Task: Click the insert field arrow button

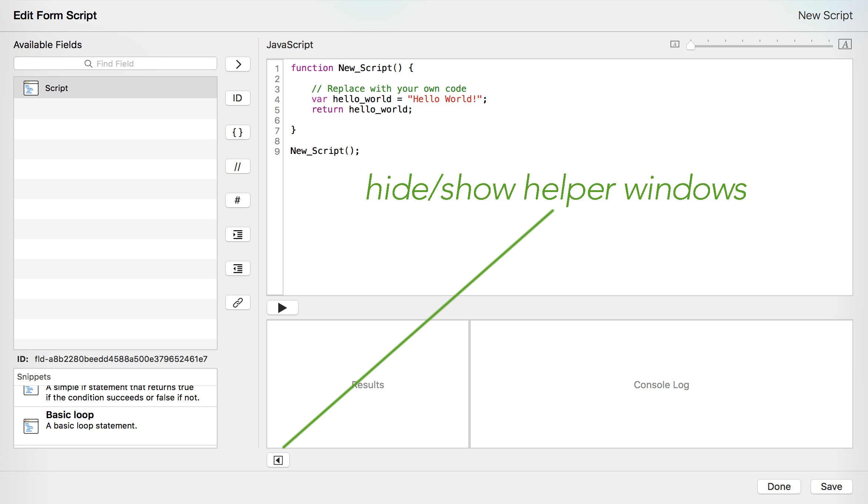Action: (238, 64)
